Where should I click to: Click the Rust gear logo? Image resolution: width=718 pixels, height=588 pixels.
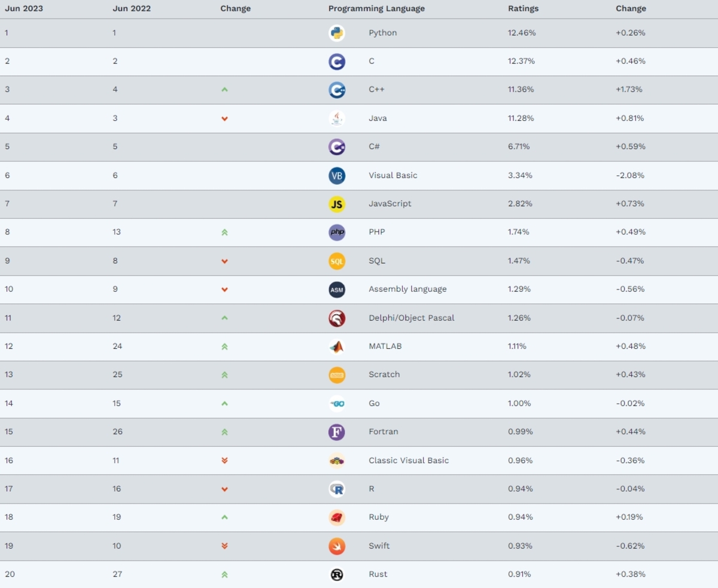point(337,574)
